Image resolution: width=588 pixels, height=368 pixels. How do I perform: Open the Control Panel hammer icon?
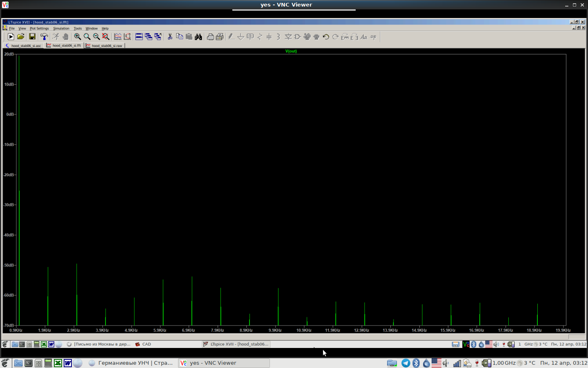pos(44,37)
